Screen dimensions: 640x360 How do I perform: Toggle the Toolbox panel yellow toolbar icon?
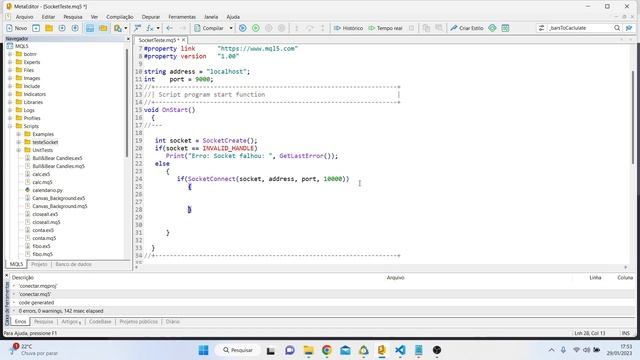103,28
